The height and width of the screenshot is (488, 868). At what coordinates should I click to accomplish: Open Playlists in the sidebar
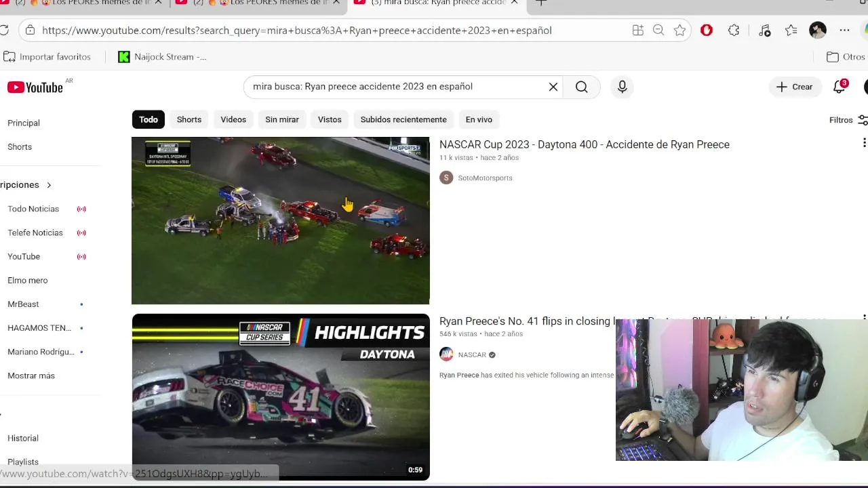pyautogui.click(x=23, y=462)
